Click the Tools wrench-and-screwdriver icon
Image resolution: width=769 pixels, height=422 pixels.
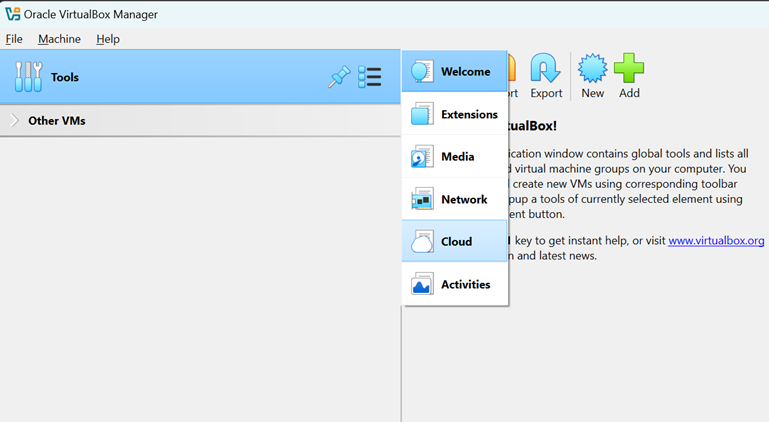point(28,77)
